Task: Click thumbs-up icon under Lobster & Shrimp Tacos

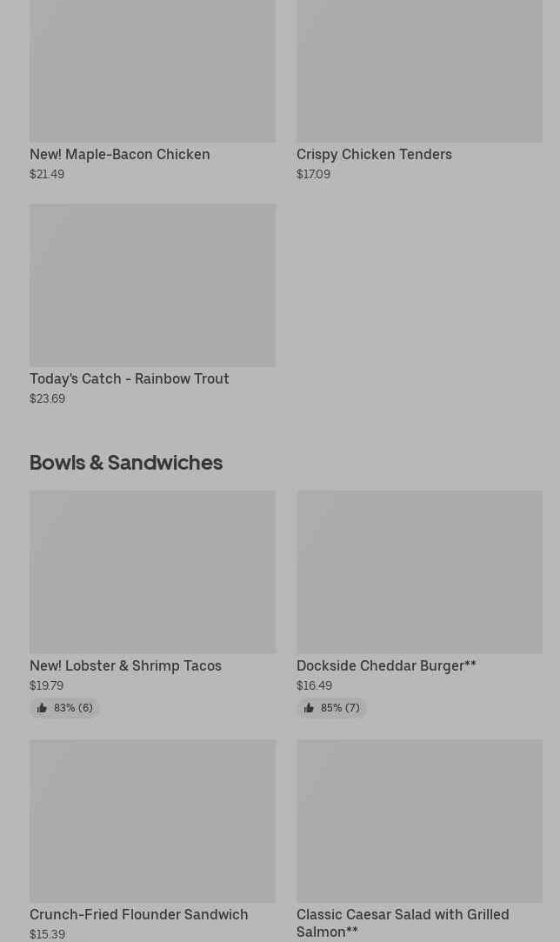Action: (42, 708)
